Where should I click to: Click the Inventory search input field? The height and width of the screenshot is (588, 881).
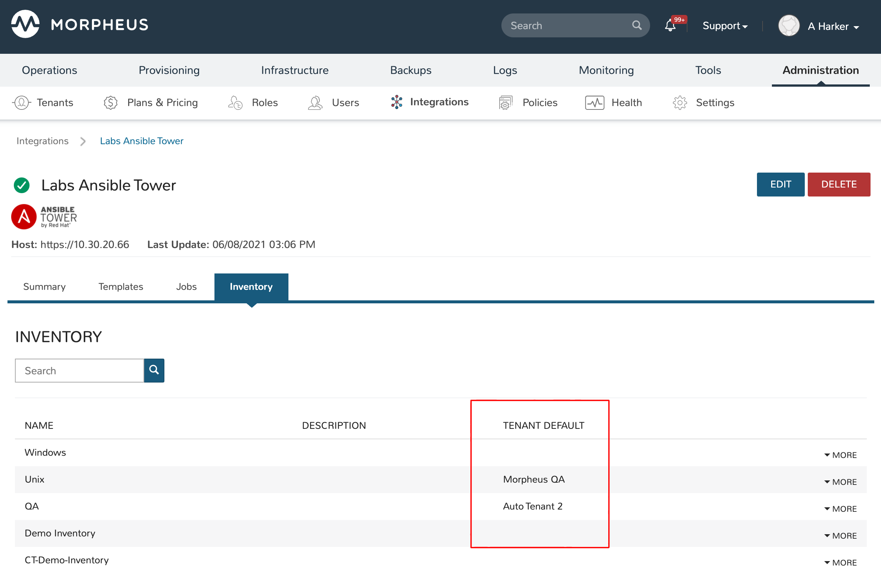(80, 371)
